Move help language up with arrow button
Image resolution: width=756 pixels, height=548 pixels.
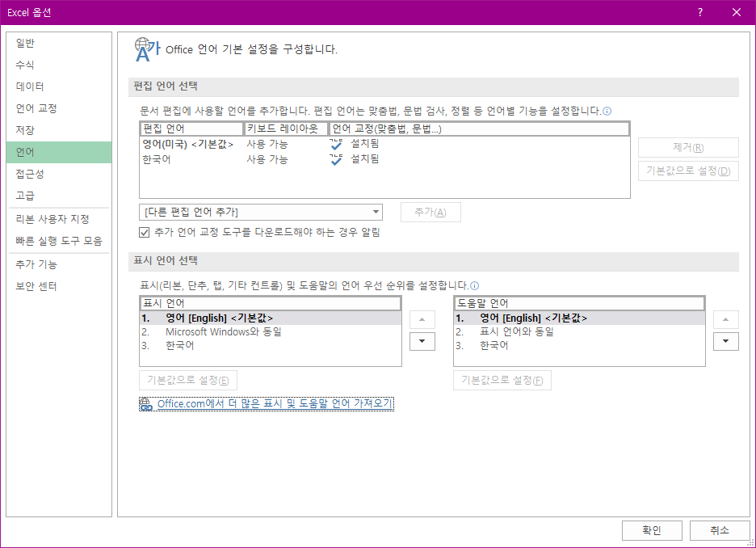click(725, 319)
